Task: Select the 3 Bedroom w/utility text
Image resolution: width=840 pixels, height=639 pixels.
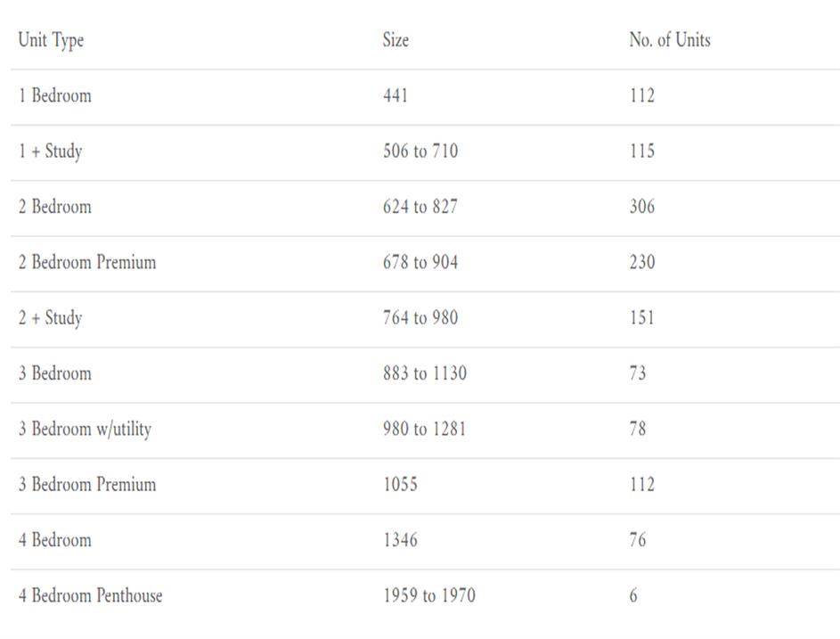Action: (x=85, y=429)
